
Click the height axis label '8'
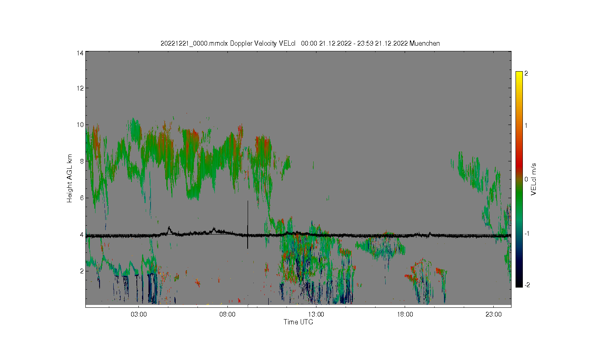[x=82, y=161]
